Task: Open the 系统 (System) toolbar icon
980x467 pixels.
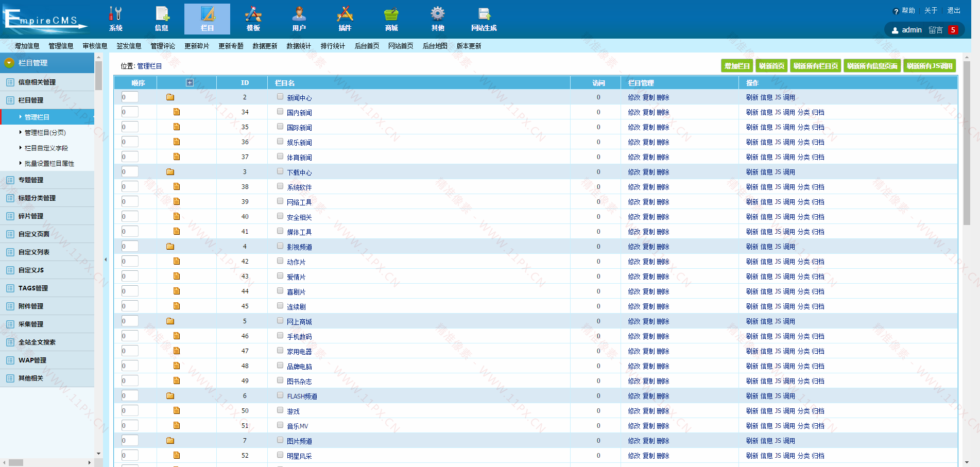Action: pyautogui.click(x=116, y=19)
